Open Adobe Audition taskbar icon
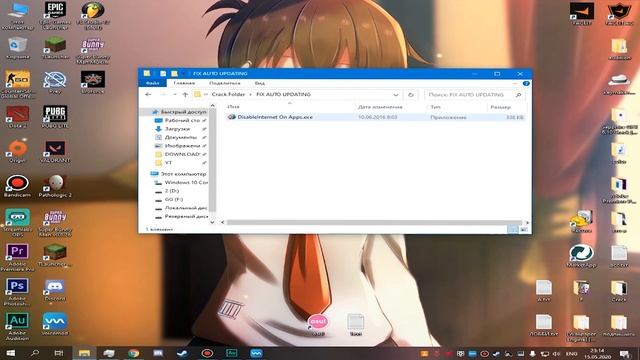 click(232, 353)
